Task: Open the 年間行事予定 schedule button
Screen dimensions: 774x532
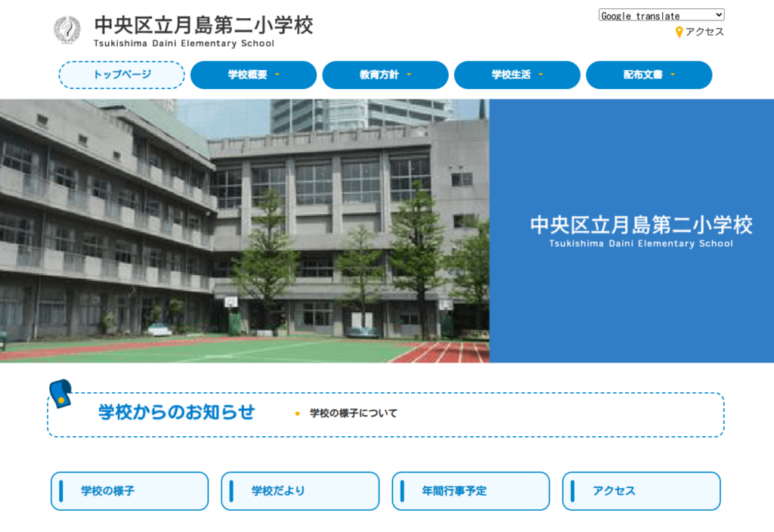Action: pos(470,491)
